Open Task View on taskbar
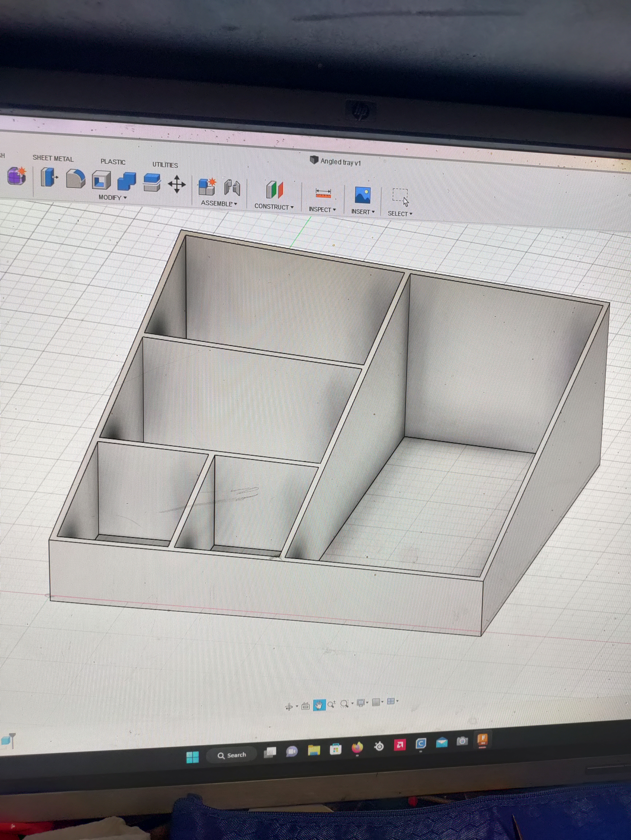Screen dimensions: 631x840 270,752
